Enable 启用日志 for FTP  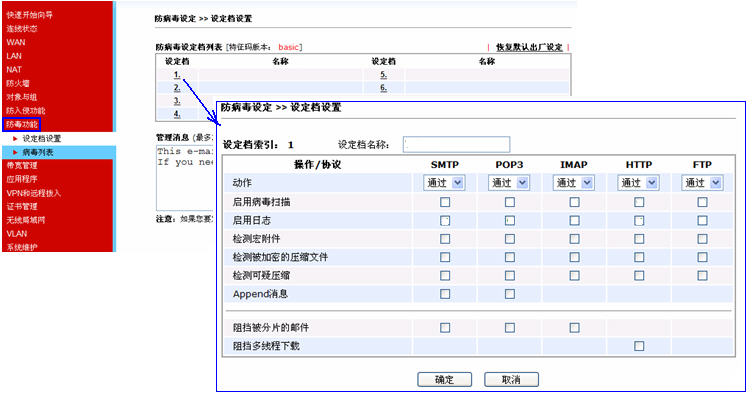(x=703, y=221)
